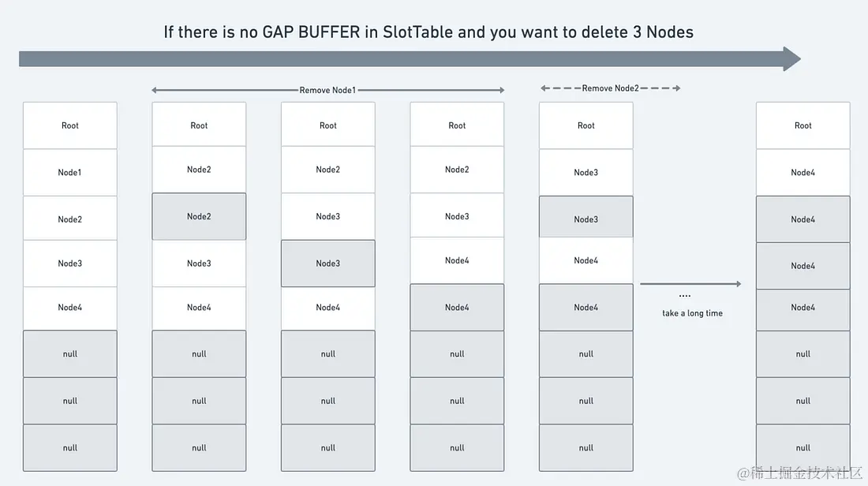Select the Remove Node1 label
868x486 pixels.
coord(327,90)
